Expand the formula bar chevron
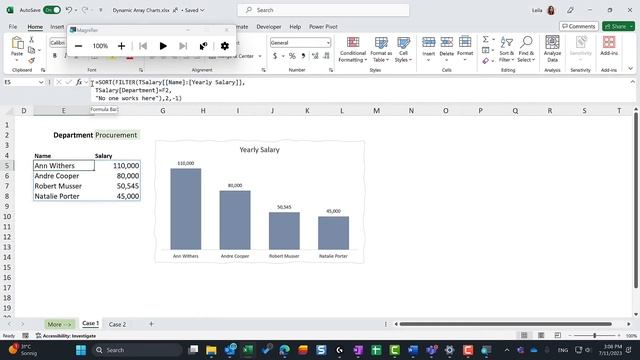 coord(633,82)
